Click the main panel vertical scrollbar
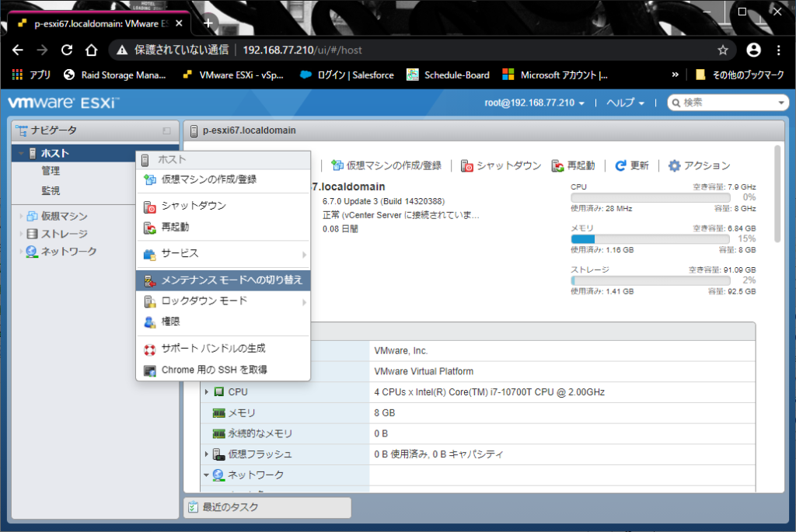The height and width of the screenshot is (532, 796). (777, 194)
